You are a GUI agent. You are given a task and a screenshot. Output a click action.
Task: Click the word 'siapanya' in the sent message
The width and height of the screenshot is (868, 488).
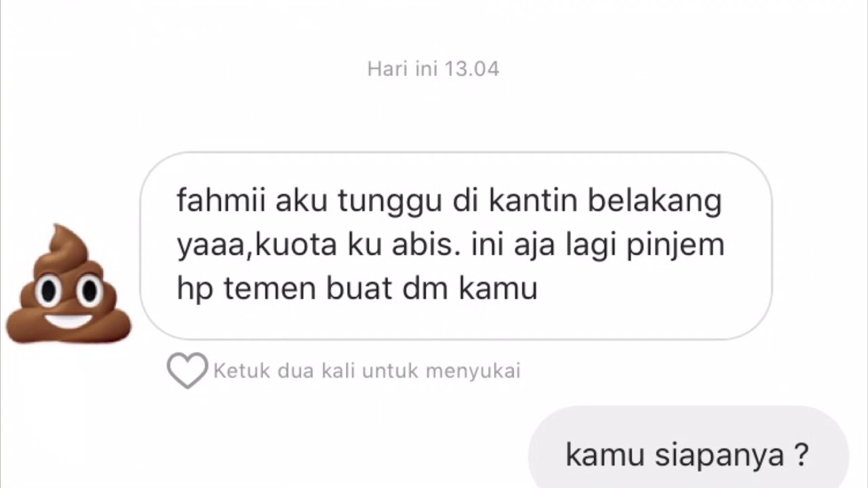point(719,456)
